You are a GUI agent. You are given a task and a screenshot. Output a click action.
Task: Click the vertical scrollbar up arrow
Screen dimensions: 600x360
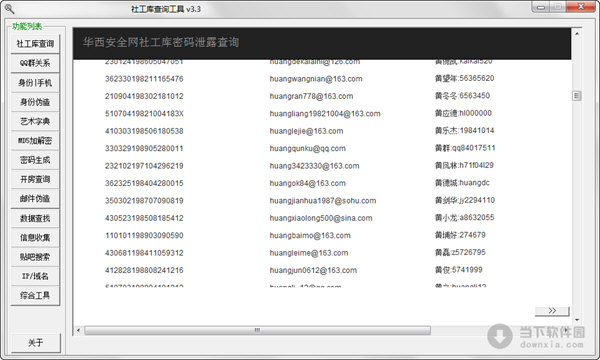577,34
